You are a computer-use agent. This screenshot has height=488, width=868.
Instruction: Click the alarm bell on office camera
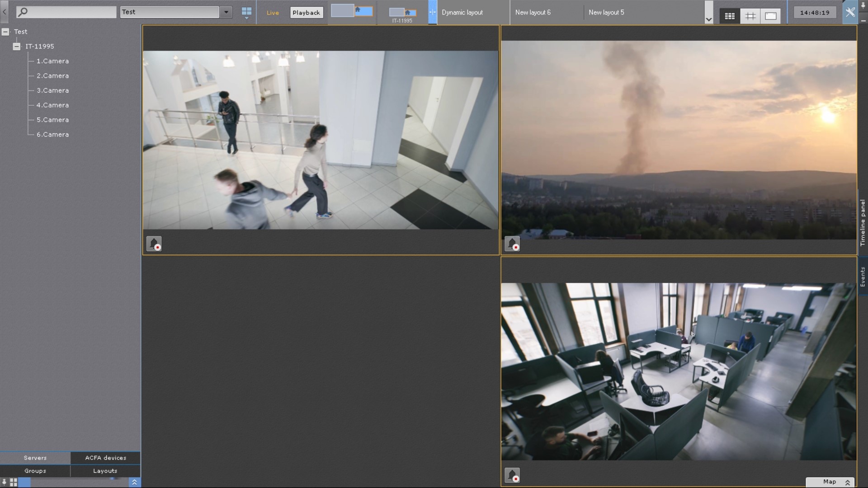(x=512, y=475)
